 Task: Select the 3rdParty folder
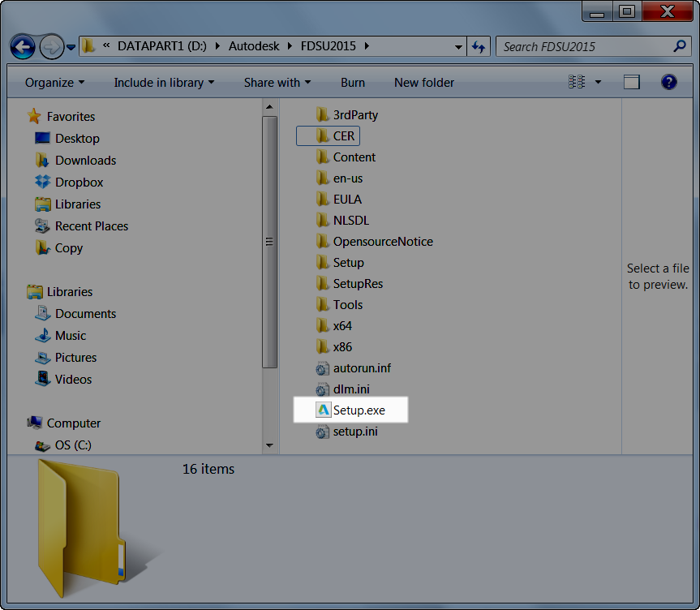(x=346, y=114)
